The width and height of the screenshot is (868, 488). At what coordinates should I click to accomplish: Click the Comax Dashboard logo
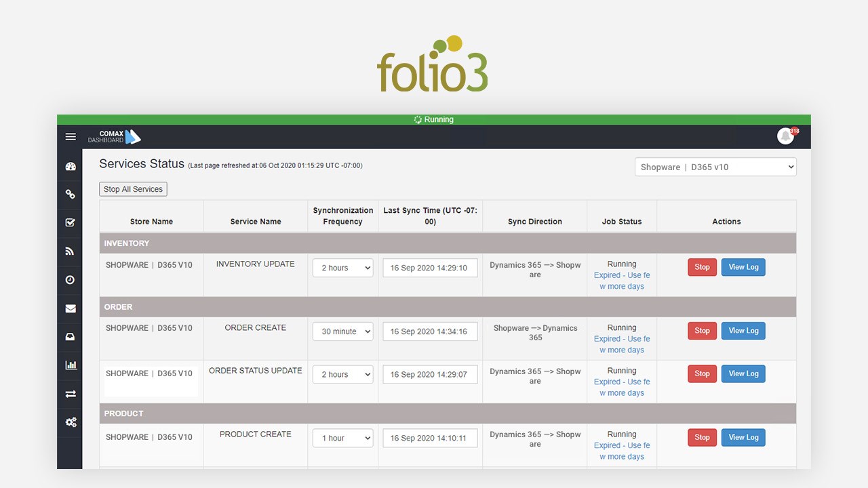pos(114,137)
